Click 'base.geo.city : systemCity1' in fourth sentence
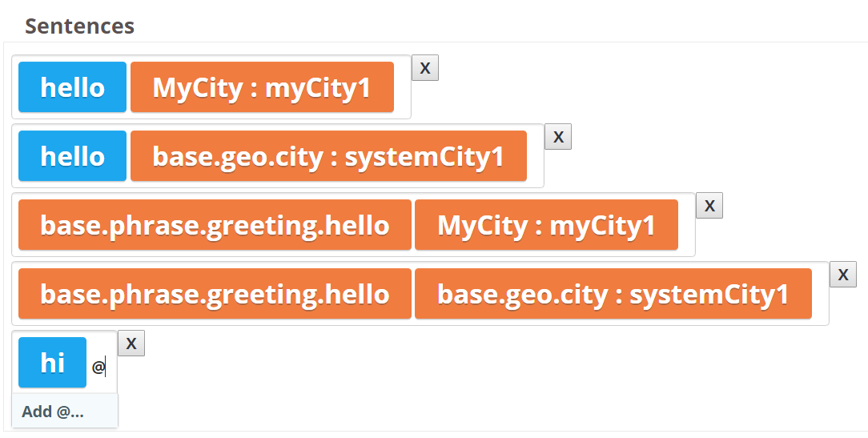 pos(613,294)
